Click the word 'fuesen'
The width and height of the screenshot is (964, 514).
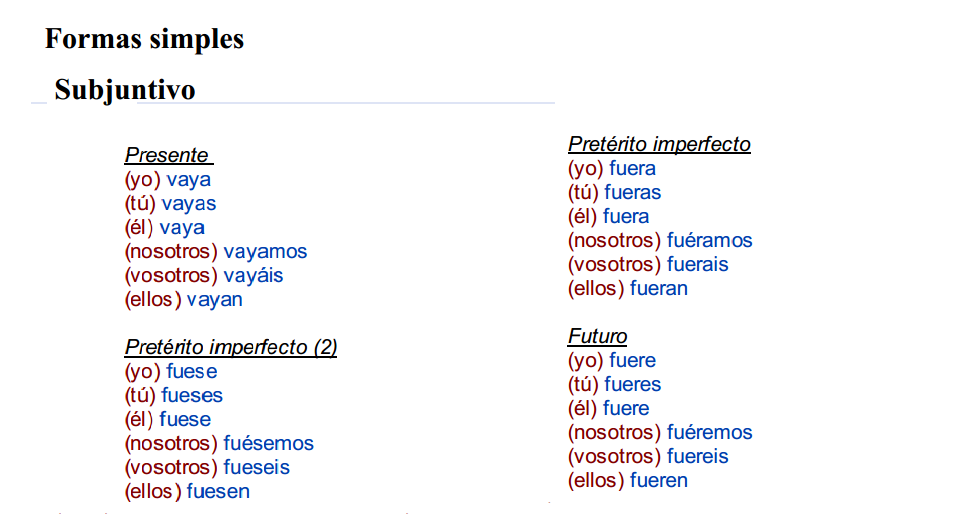[218, 491]
